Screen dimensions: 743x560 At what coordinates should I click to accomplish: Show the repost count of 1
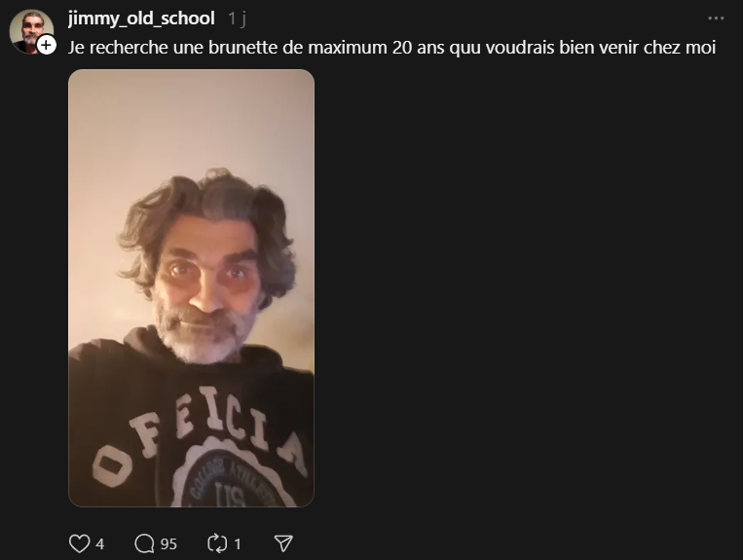(238, 543)
